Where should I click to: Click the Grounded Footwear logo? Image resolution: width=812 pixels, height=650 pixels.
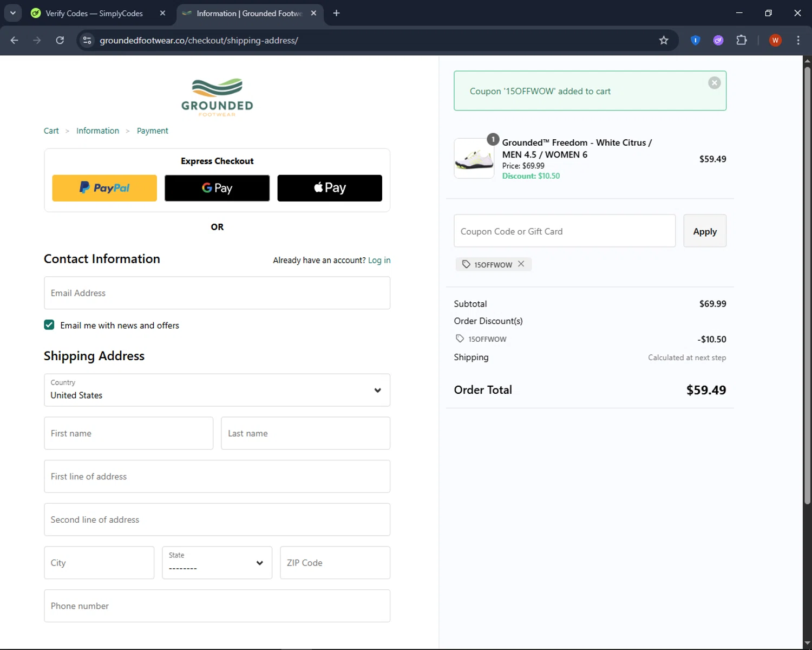pos(217,97)
